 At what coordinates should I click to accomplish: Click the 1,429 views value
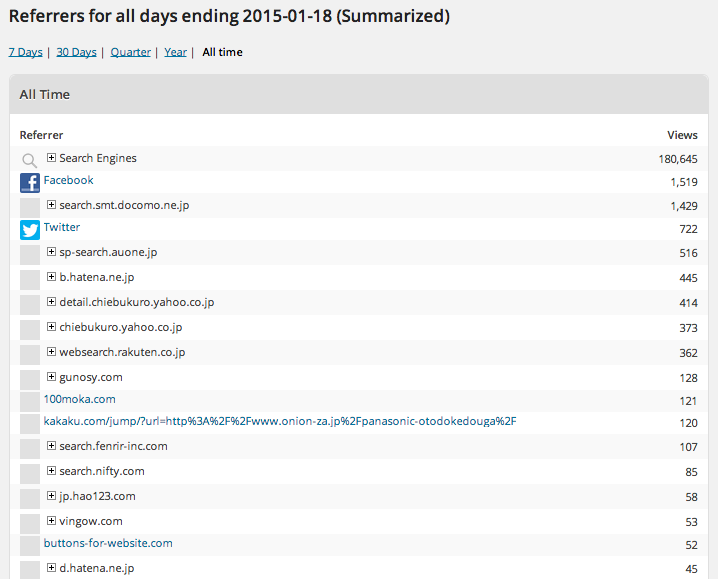point(684,206)
